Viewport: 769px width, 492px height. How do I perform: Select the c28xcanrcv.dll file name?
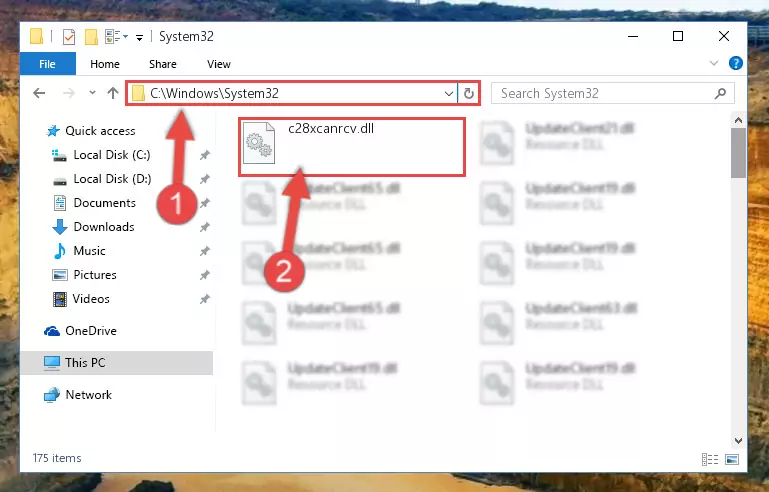click(x=331, y=129)
